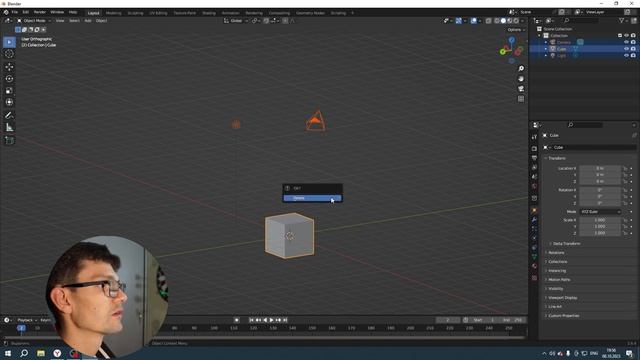Open the Material properties tab icon

coord(534,266)
